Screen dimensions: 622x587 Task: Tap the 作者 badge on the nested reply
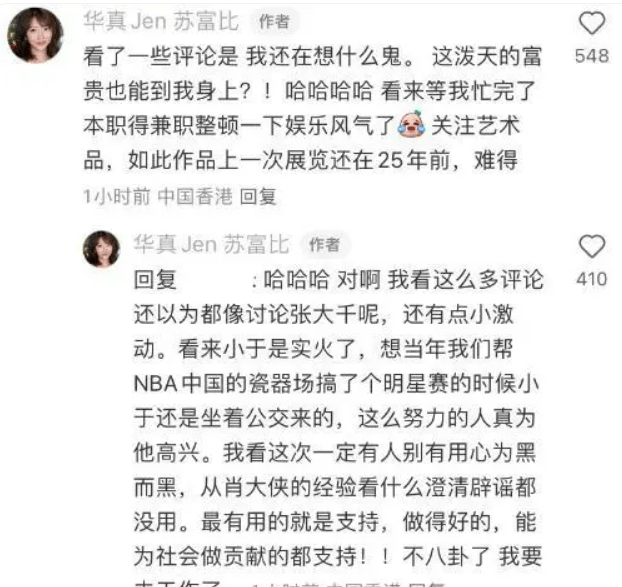pyautogui.click(x=324, y=244)
